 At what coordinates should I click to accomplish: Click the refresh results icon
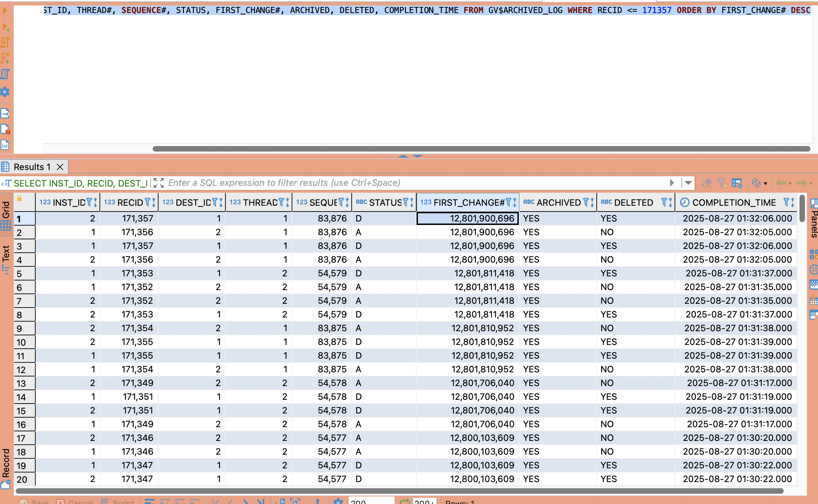click(x=756, y=183)
